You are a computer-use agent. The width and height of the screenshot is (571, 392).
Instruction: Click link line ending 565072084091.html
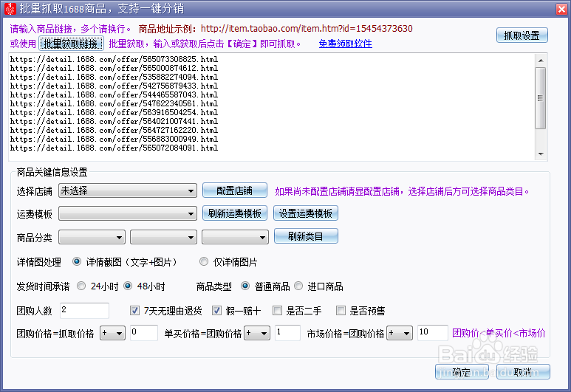tap(114, 148)
